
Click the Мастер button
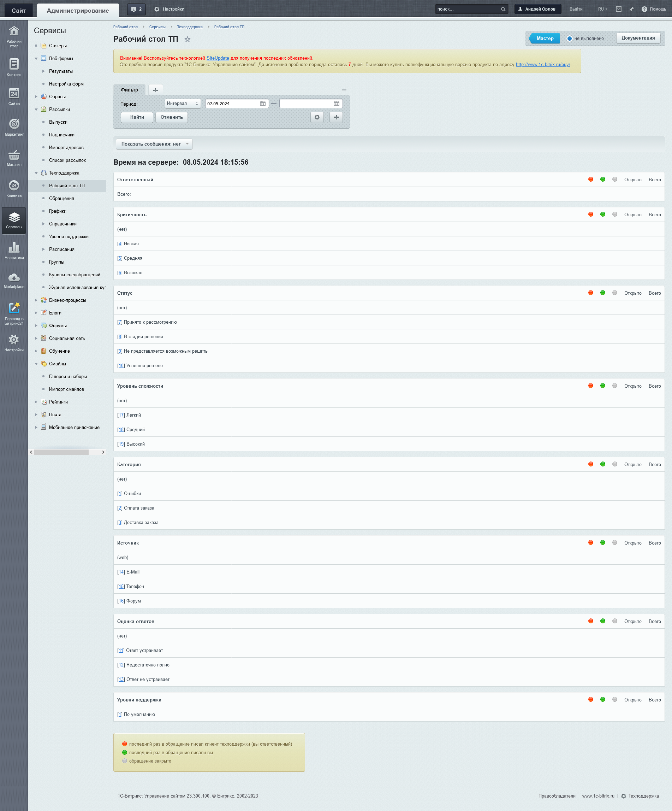[545, 38]
